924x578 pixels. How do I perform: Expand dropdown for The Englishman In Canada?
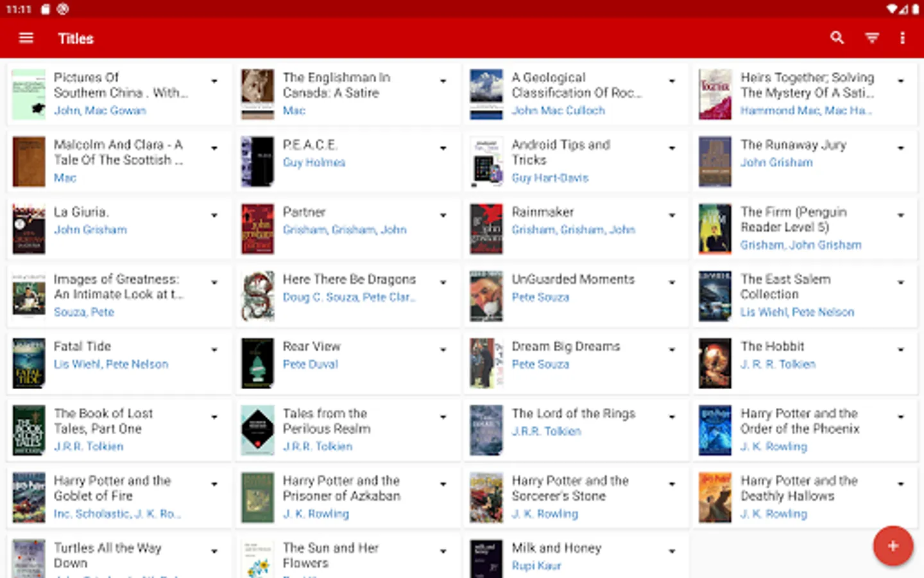point(443,81)
